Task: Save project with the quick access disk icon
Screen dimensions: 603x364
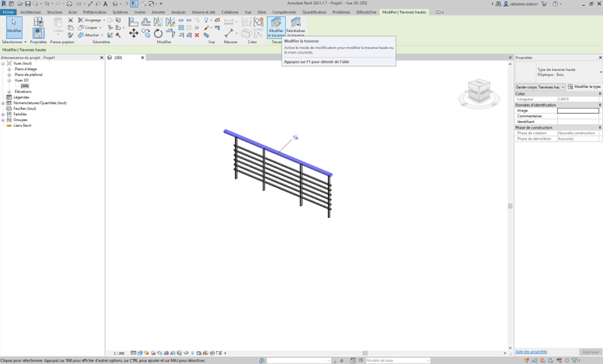Action: [x=27, y=4]
